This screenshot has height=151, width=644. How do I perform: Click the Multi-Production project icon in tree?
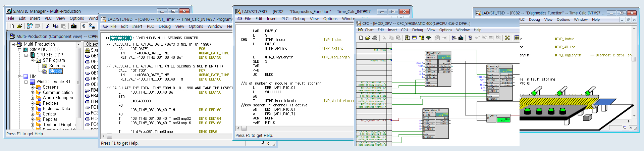pyautogui.click(x=20, y=44)
